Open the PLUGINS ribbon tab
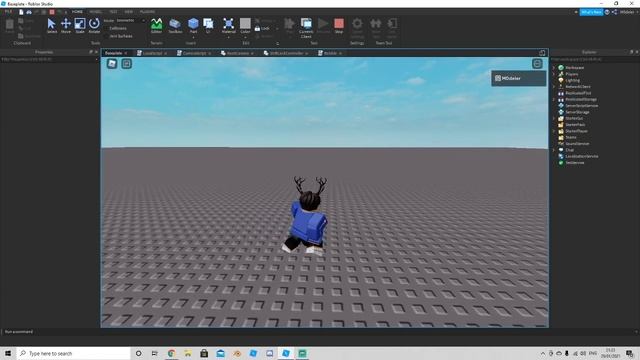This screenshot has height=360, width=640. coord(147,12)
